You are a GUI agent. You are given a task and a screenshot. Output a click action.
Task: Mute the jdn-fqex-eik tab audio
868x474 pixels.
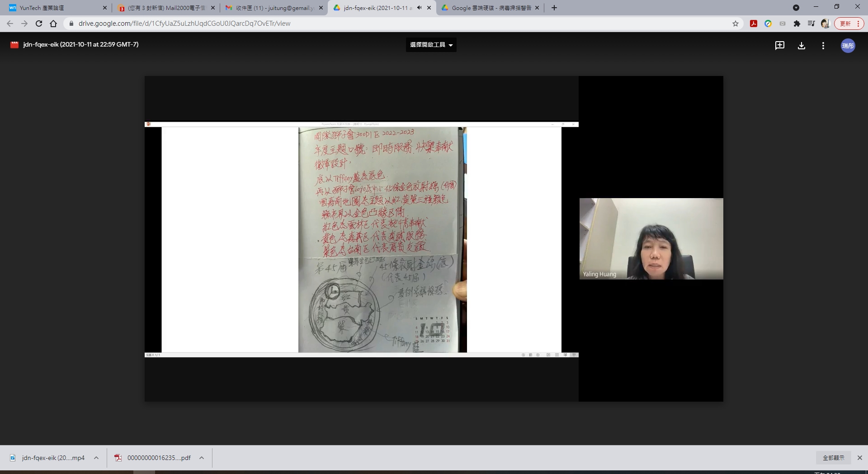419,8
